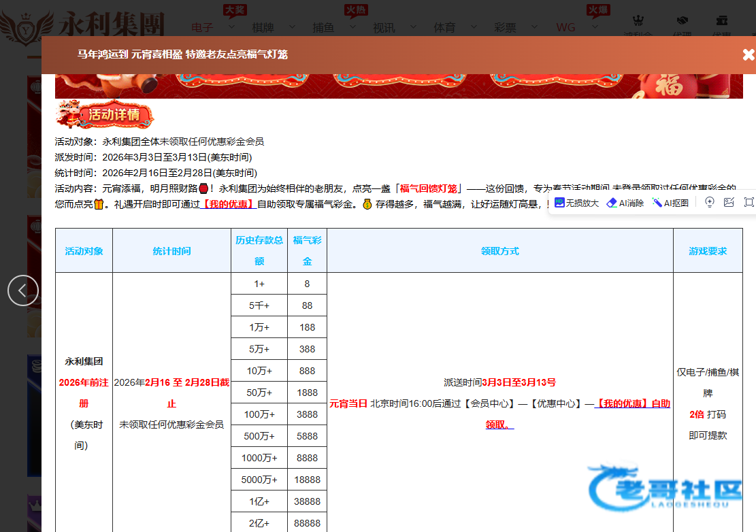Click the lightbulb icon in floating toolbar

pyautogui.click(x=709, y=202)
